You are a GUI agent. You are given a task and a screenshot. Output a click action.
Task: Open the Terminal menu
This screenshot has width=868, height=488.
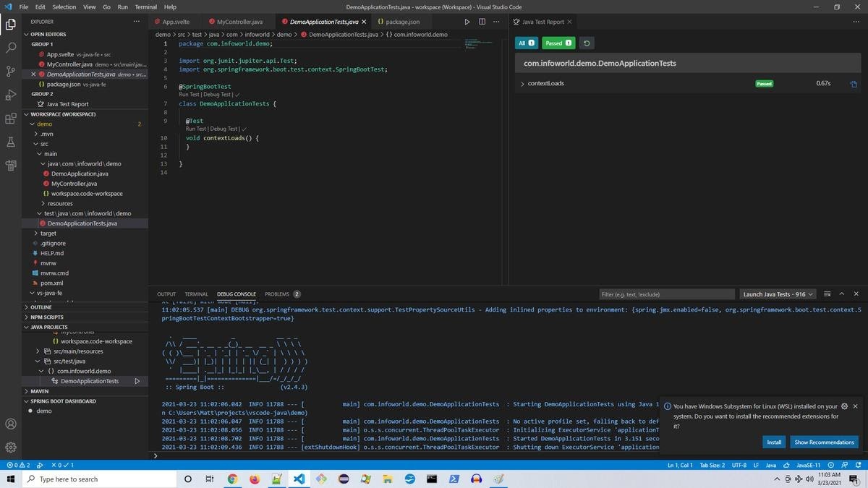[145, 7]
